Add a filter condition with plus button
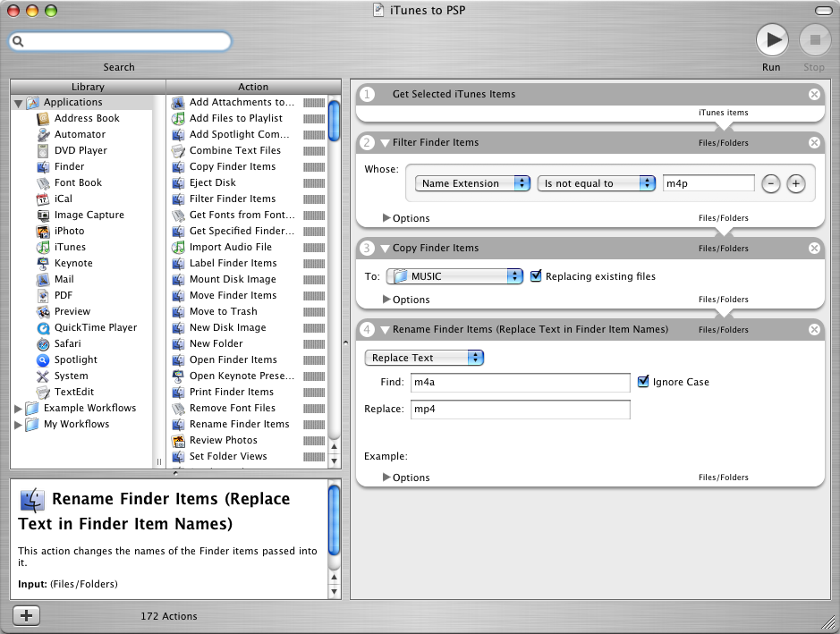The width and height of the screenshot is (840, 634). (x=796, y=183)
